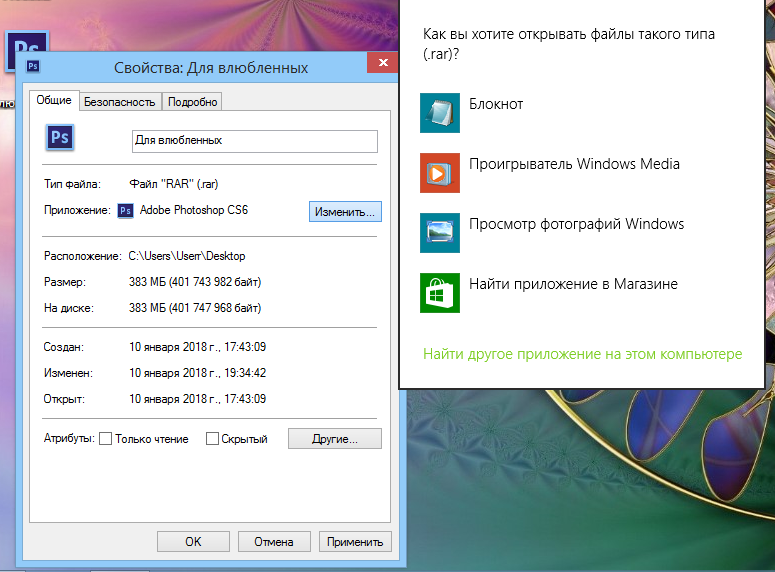Click the "Применить" button
Viewport: 775px width, 572px height.
click(355, 542)
